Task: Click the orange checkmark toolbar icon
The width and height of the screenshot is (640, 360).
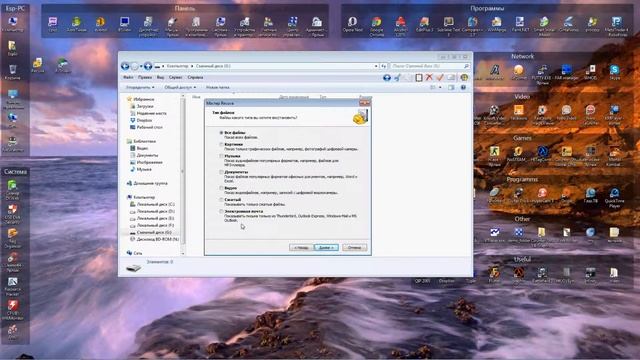Action: 440,77
